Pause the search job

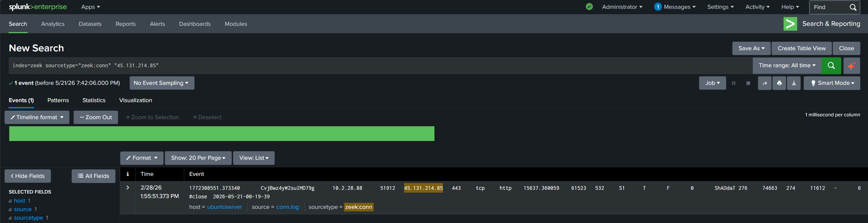point(734,83)
